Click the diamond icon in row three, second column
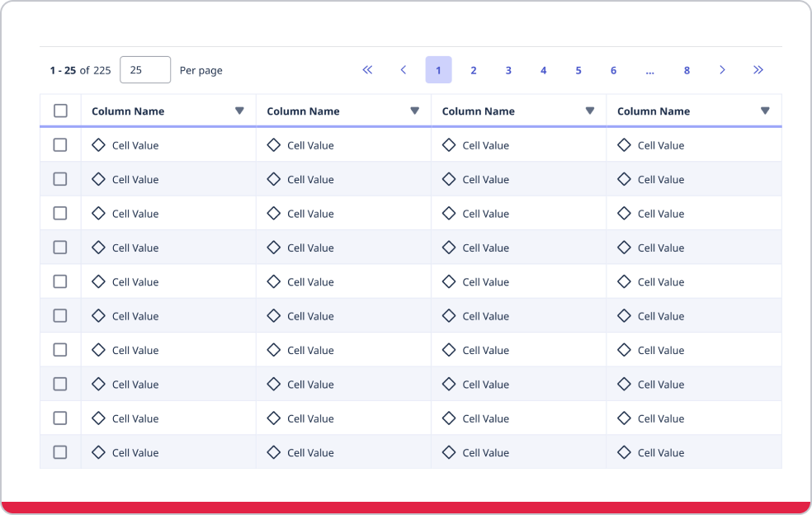 [273, 214]
